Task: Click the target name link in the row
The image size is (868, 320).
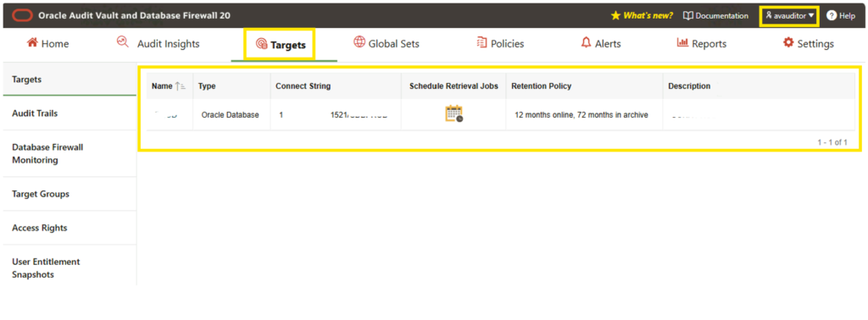Action: (x=165, y=115)
